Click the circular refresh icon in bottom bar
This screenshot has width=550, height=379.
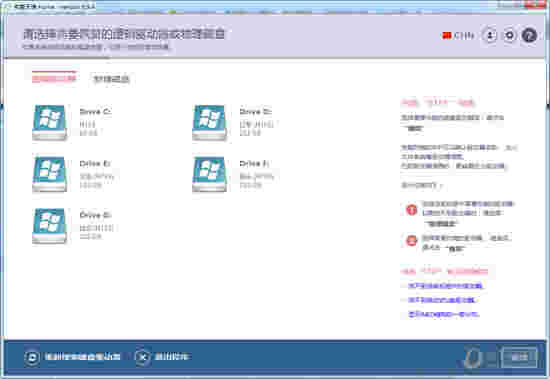[32, 357]
